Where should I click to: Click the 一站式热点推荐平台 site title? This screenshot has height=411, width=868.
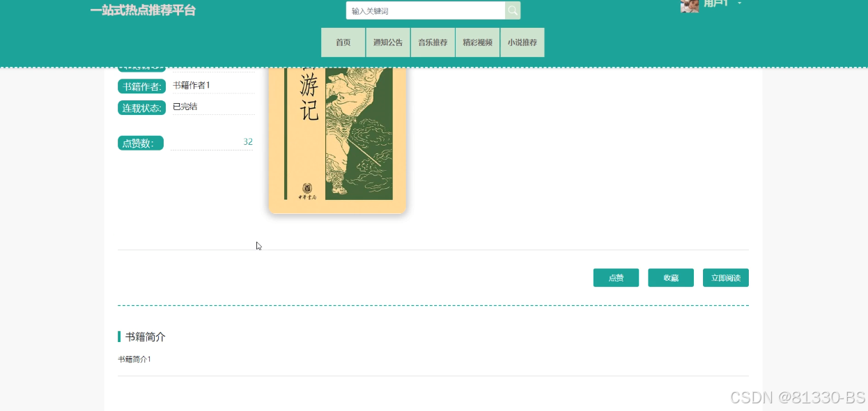click(143, 10)
